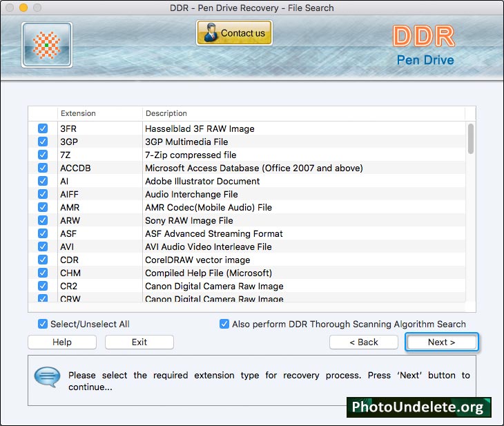Toggle the 3GP Multimedia File checkbox
The width and height of the screenshot is (504, 426).
[x=43, y=142]
